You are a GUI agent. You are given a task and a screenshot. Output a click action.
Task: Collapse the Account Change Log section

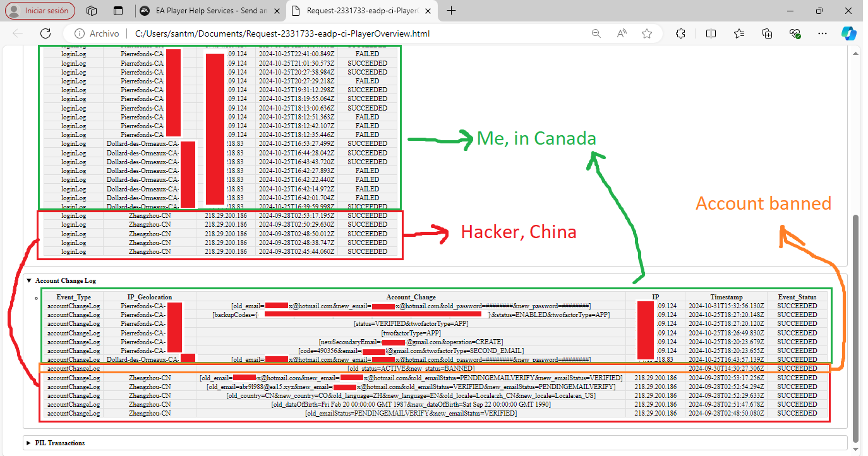pos(29,280)
